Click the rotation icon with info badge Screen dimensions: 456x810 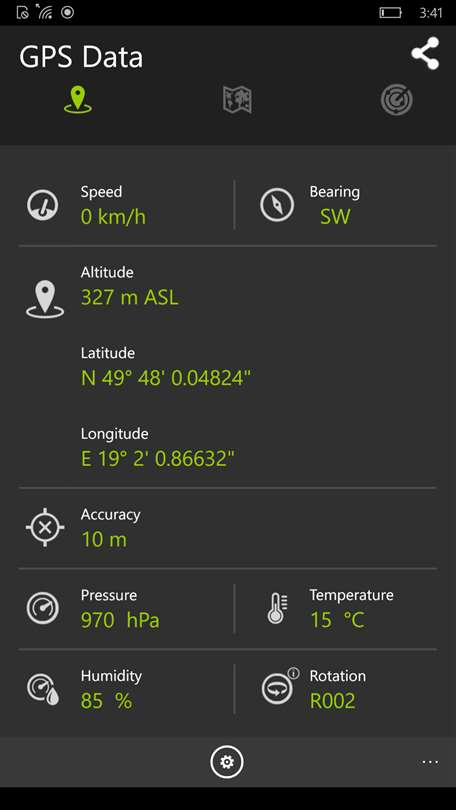click(x=280, y=686)
